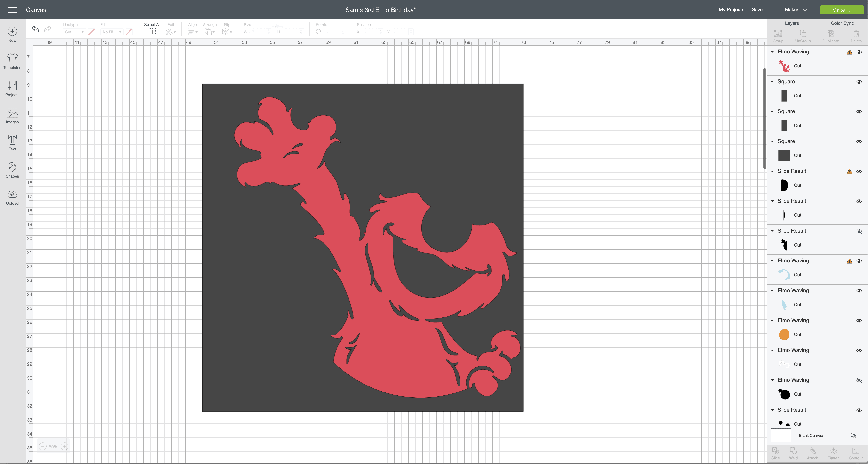
Task: Hide the top Elmo Waving layer
Action: [859, 52]
